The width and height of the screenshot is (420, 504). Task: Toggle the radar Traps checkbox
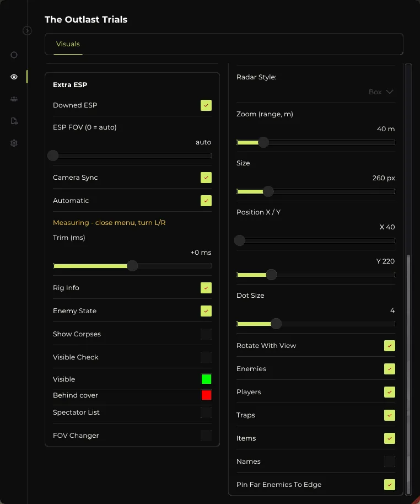tap(390, 415)
